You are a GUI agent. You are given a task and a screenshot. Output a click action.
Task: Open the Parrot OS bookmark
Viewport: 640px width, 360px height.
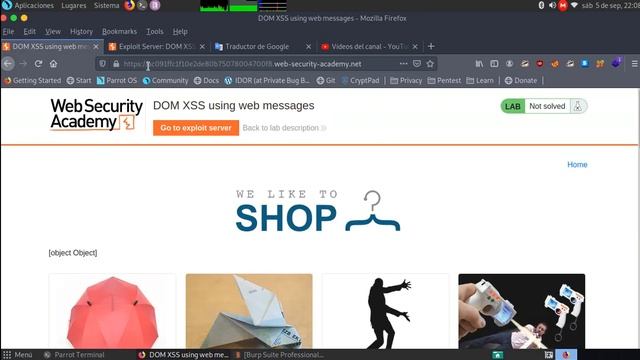click(x=117, y=80)
